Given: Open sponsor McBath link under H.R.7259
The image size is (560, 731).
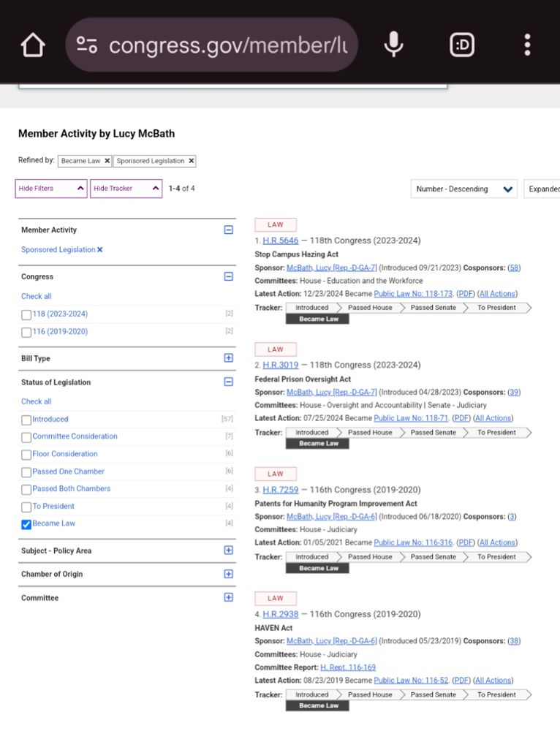Looking at the screenshot, I should 331,517.
